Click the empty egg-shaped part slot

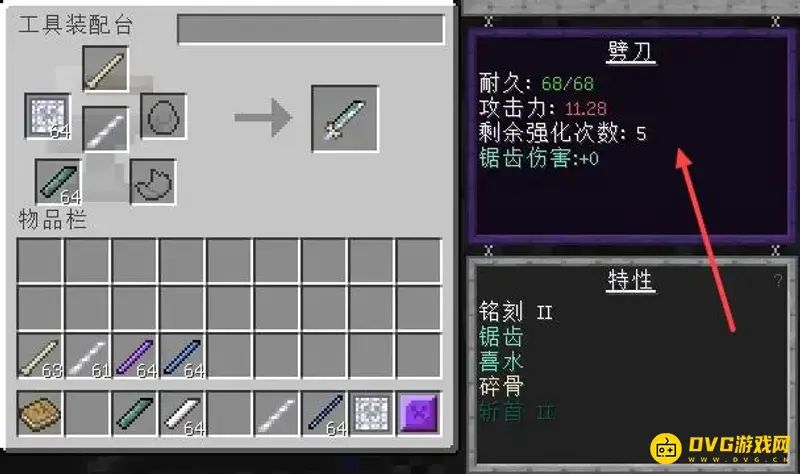click(163, 116)
